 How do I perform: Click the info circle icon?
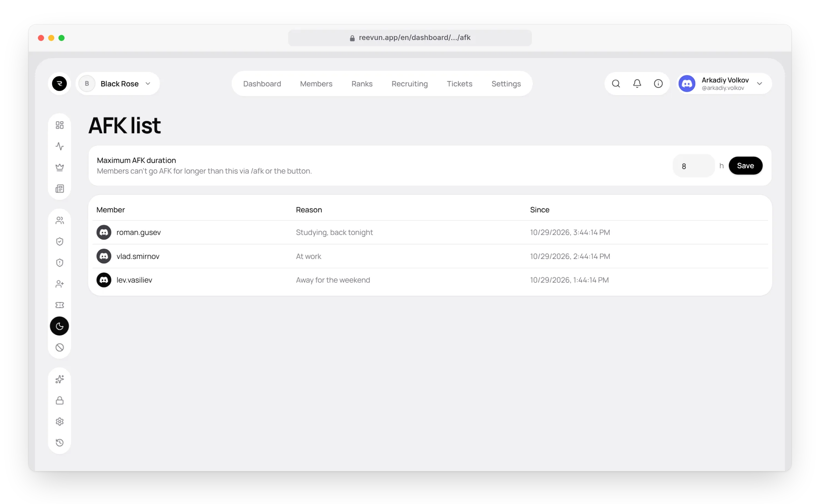pyautogui.click(x=658, y=83)
